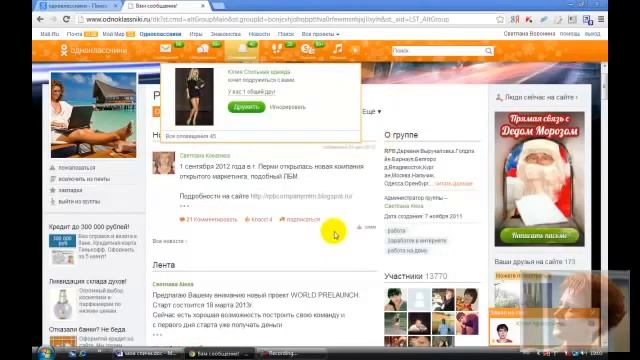Go back with the browser back arrow

pos(40,19)
